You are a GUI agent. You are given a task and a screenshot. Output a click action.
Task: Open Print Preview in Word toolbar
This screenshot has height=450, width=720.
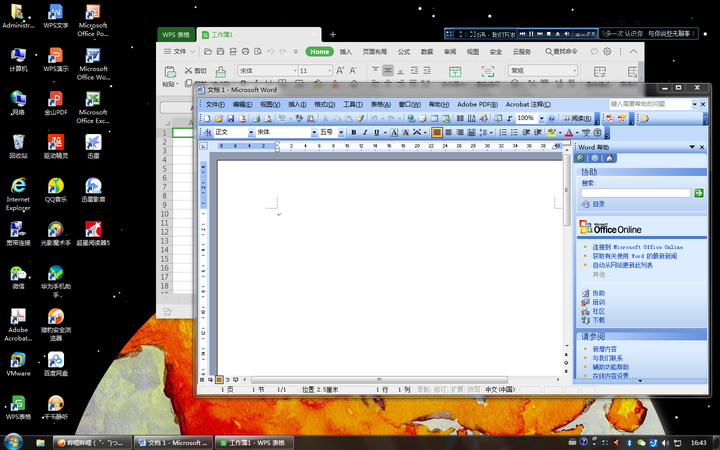coord(268,118)
